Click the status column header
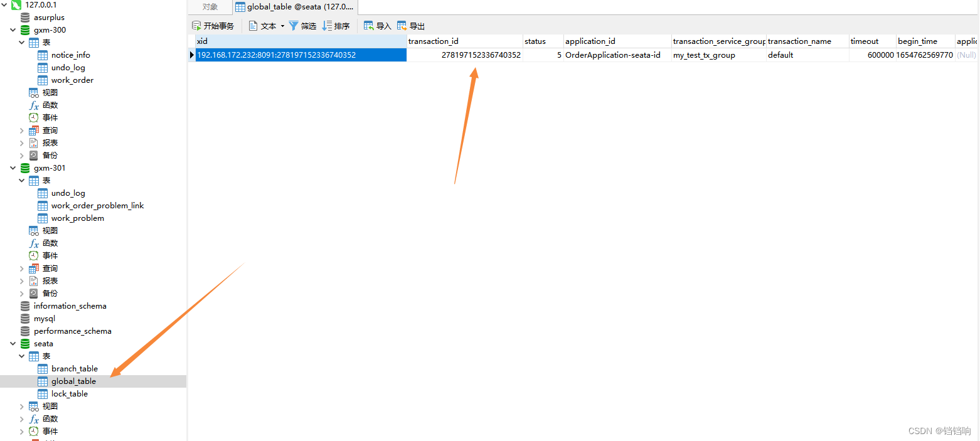The image size is (980, 441). click(x=543, y=41)
